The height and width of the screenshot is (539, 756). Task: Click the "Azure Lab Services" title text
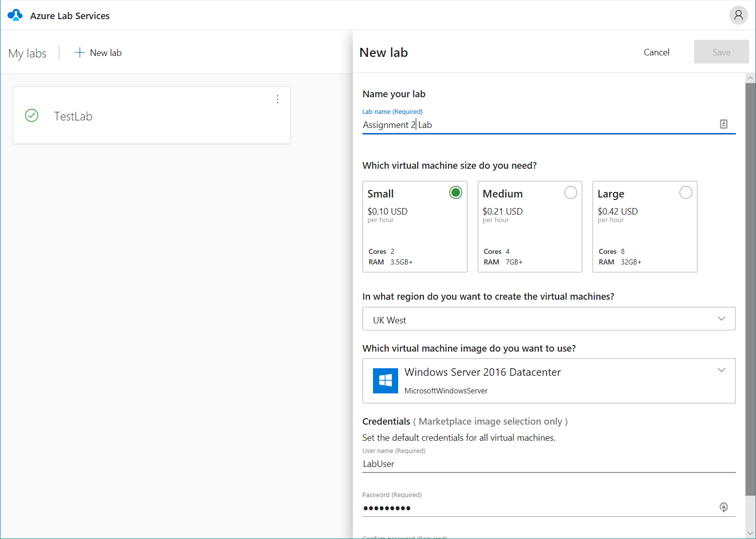70,16
